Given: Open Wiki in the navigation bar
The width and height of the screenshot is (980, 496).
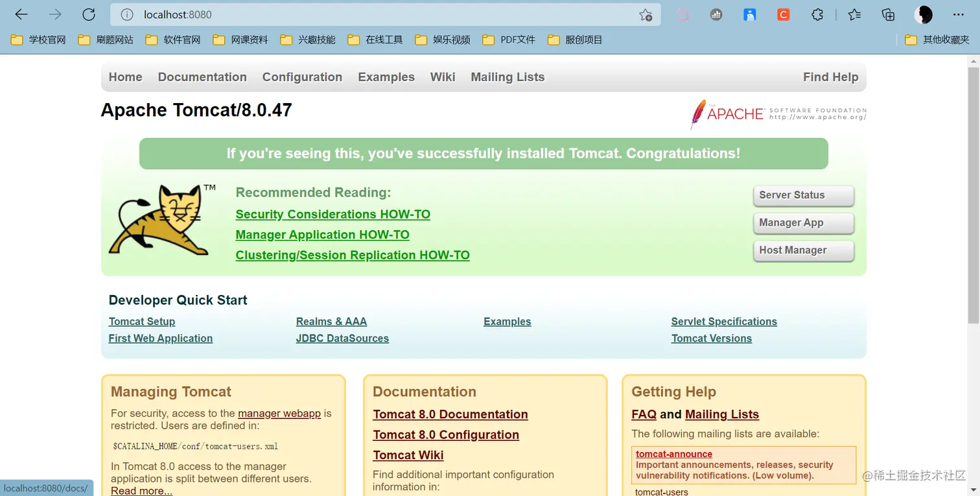Looking at the screenshot, I should (x=443, y=77).
